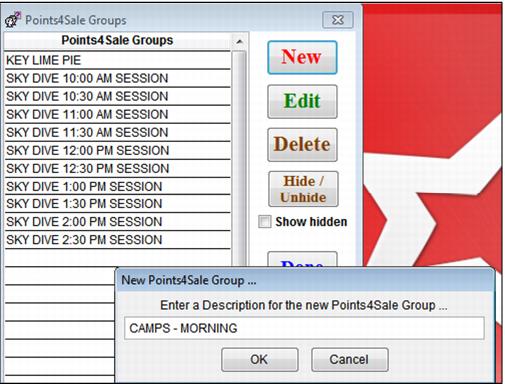The image size is (505, 384).
Task: Click the New button
Action: click(x=302, y=57)
